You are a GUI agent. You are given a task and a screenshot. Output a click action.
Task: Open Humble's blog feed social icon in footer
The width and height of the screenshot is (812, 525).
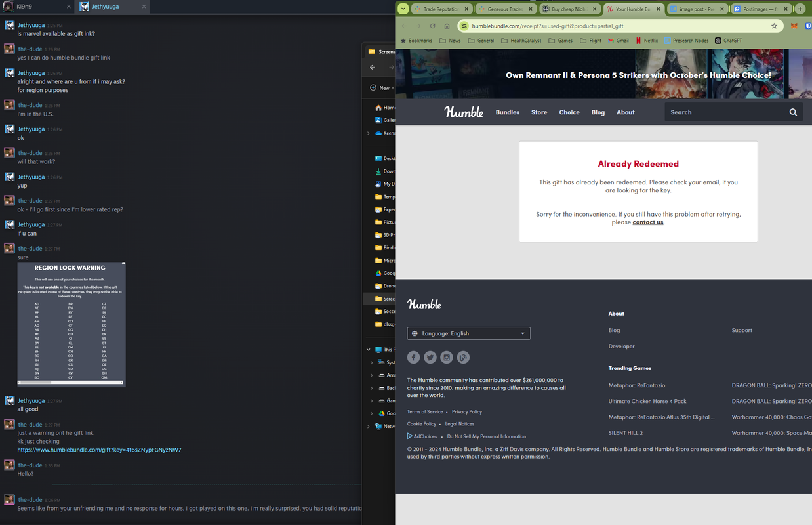[464, 357]
